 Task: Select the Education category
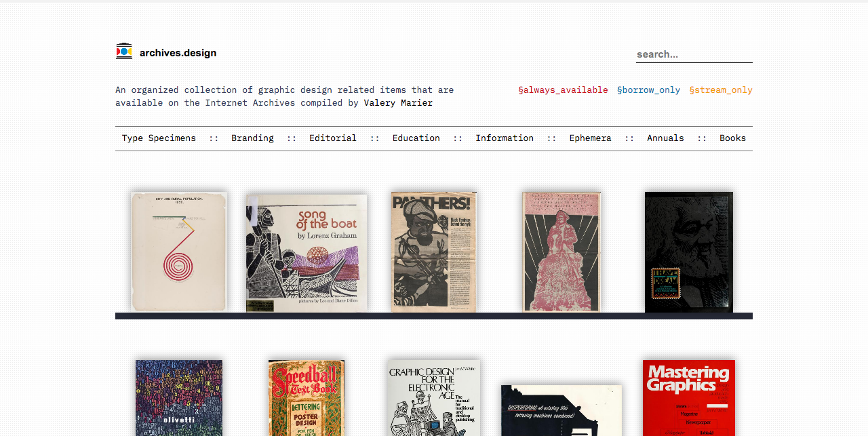coord(416,138)
